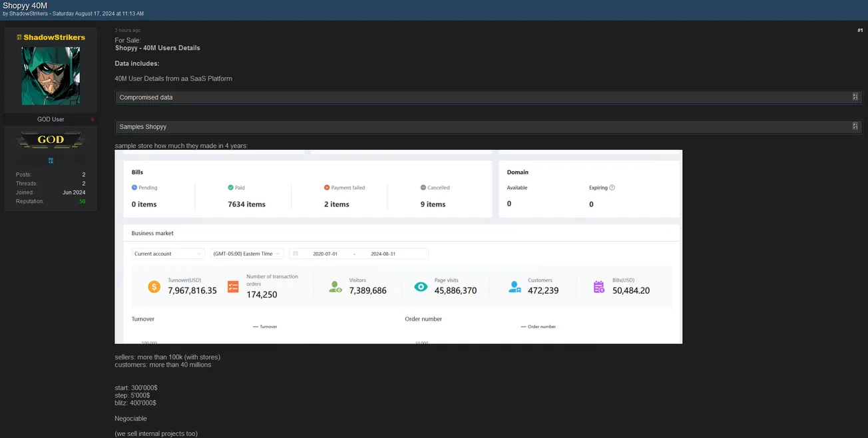The width and height of the screenshot is (868, 438).
Task: Expand the Samples Shopyy spoiler
Action: 855,126
